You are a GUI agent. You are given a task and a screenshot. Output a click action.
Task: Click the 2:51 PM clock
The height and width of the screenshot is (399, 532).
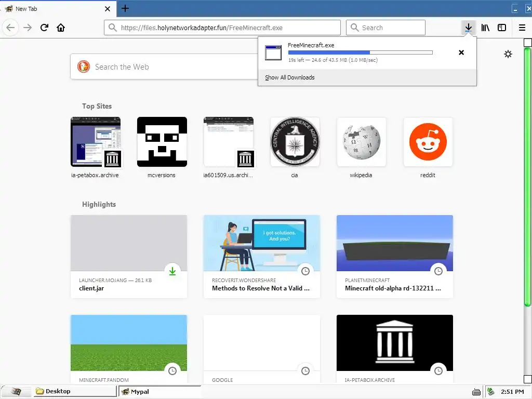pyautogui.click(x=512, y=392)
